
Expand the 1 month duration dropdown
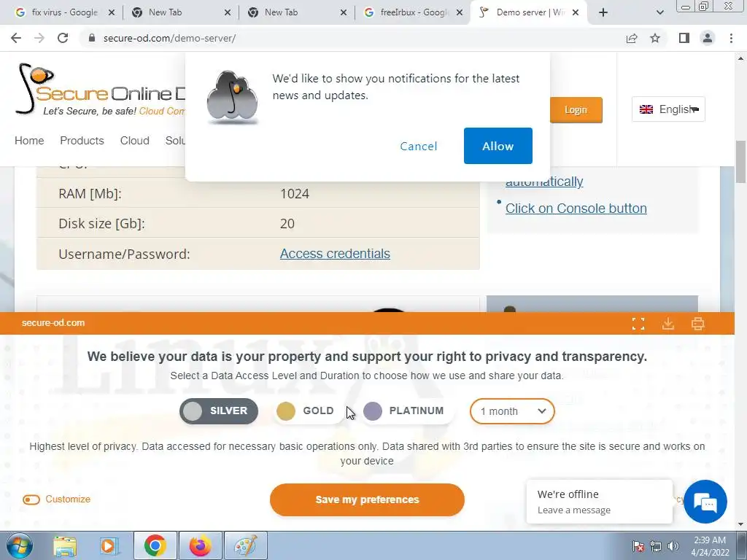[512, 411]
